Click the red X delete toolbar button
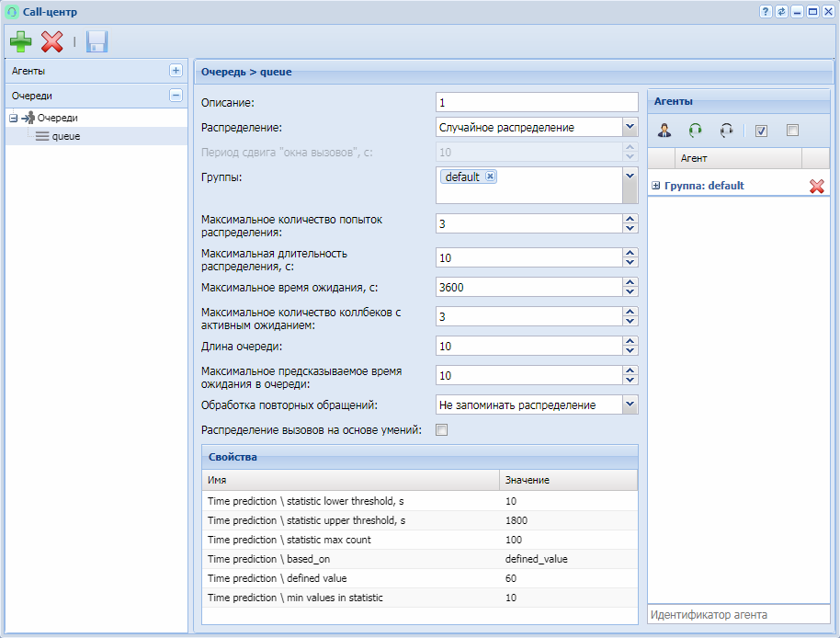Viewport: 840px width, 638px height. (52, 41)
